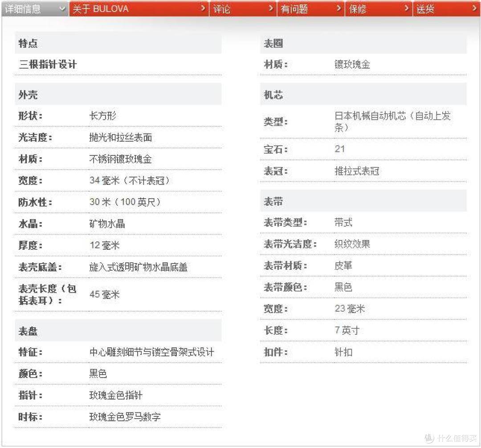Expand the arrow beside 保修
This screenshot has width=481, height=448.
click(406, 8)
